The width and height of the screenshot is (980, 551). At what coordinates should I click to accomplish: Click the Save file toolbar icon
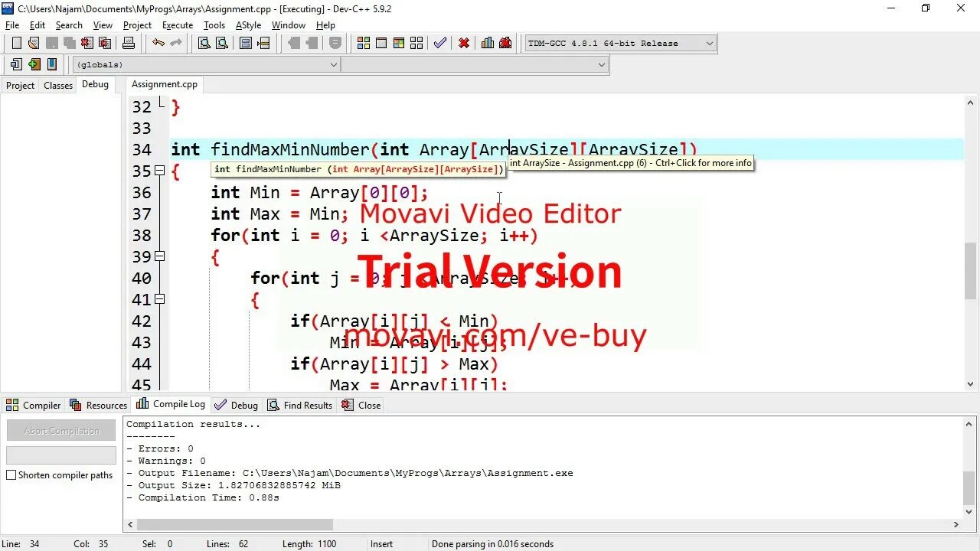[52, 43]
